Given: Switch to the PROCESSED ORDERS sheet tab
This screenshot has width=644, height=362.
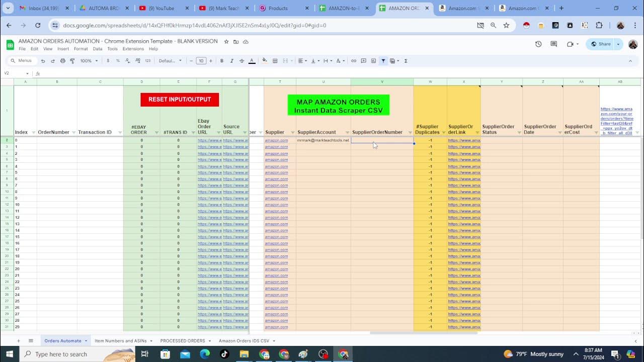Looking at the screenshot, I should click(182, 340).
